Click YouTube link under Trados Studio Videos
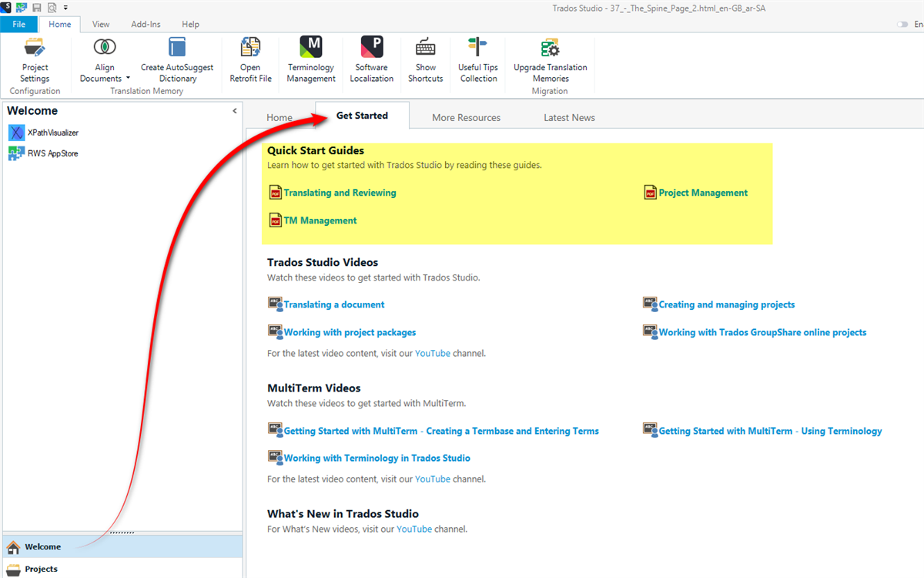The height and width of the screenshot is (578, 924). [x=432, y=353]
